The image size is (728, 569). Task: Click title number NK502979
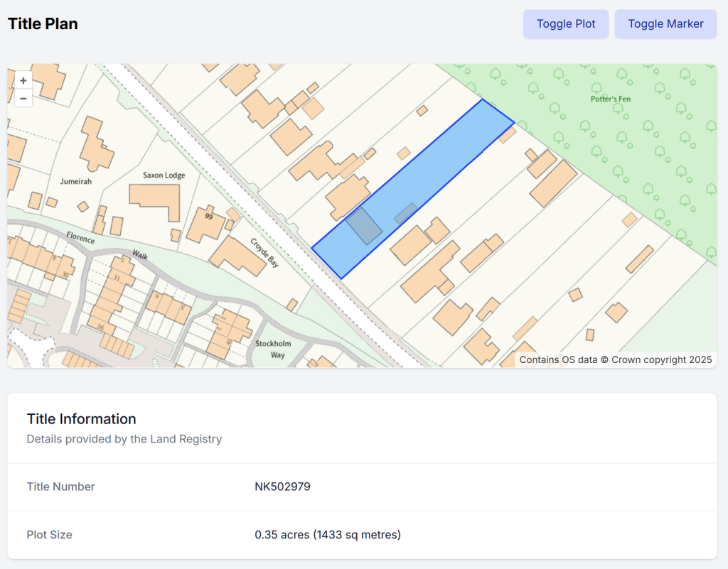[x=282, y=487]
